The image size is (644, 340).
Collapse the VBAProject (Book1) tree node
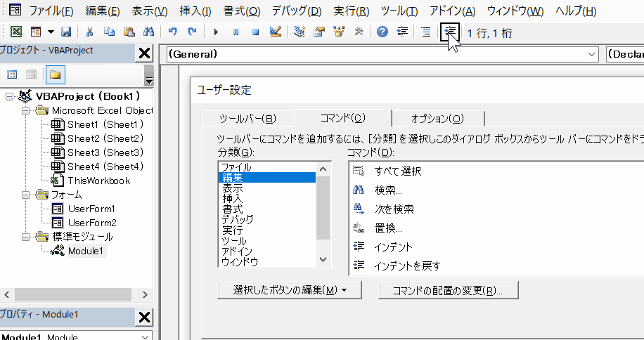tap(9, 96)
